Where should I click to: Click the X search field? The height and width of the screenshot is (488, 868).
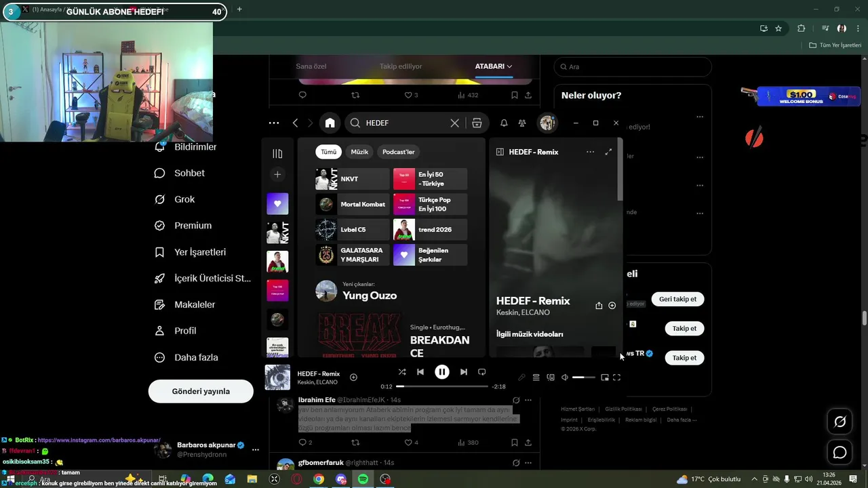click(633, 66)
